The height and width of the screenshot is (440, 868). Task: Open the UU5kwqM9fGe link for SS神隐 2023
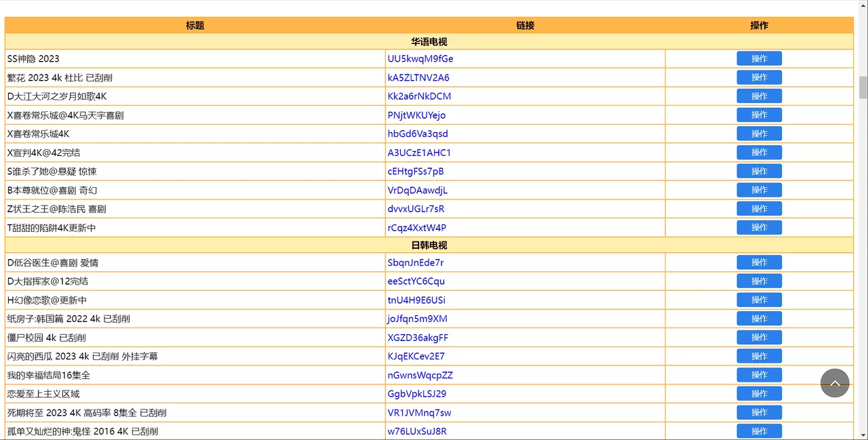420,58
